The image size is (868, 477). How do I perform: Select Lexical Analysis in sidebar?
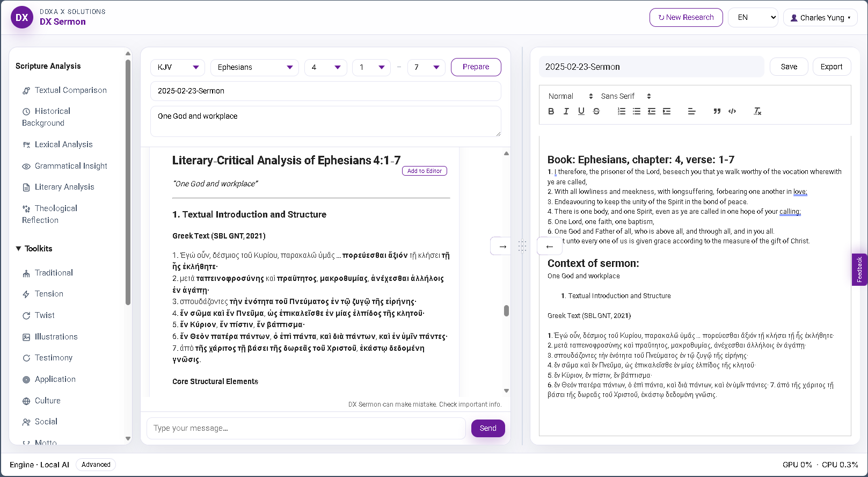pyautogui.click(x=57, y=144)
